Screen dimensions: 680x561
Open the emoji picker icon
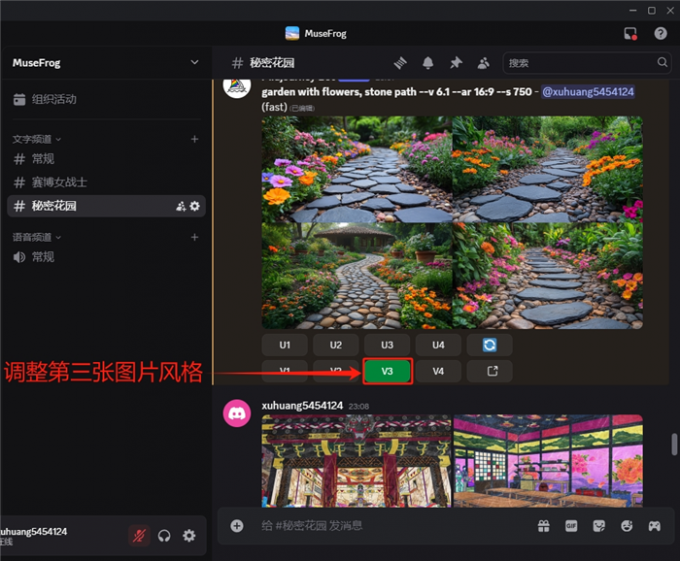coord(627,526)
